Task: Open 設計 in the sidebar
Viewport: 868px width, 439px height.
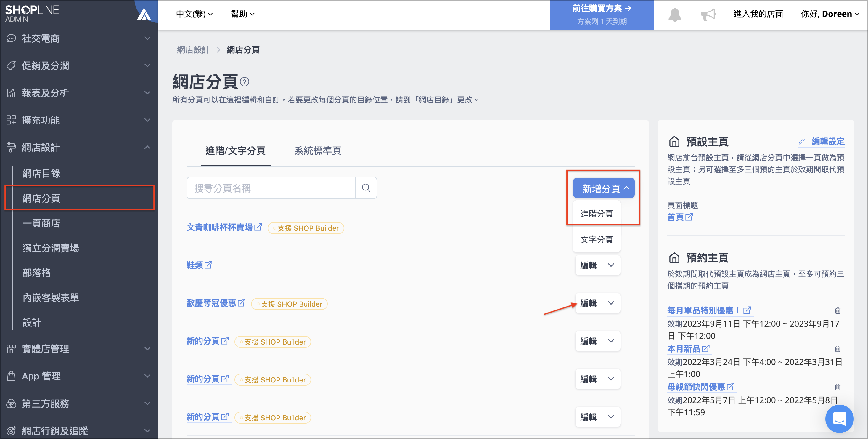Action: [x=32, y=322]
